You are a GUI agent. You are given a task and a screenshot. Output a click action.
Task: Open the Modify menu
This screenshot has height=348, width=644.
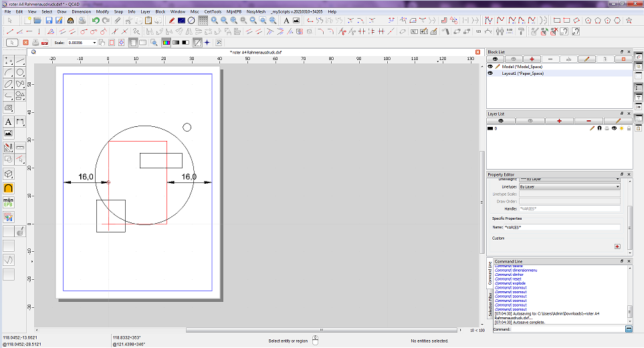[102, 11]
